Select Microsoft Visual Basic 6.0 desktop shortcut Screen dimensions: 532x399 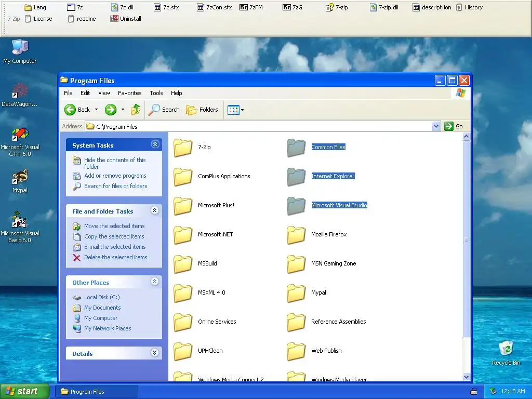click(x=20, y=227)
